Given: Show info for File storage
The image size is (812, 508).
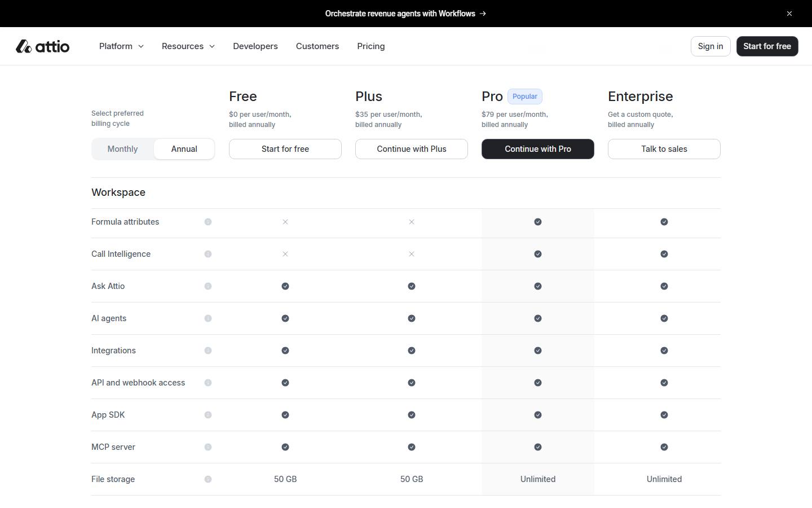Looking at the screenshot, I should pyautogui.click(x=208, y=479).
